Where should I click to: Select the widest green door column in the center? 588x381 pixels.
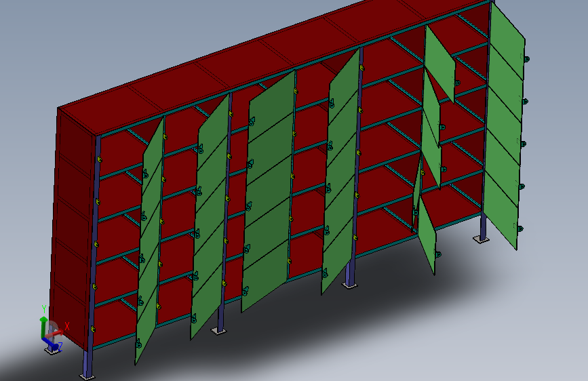point(268,191)
